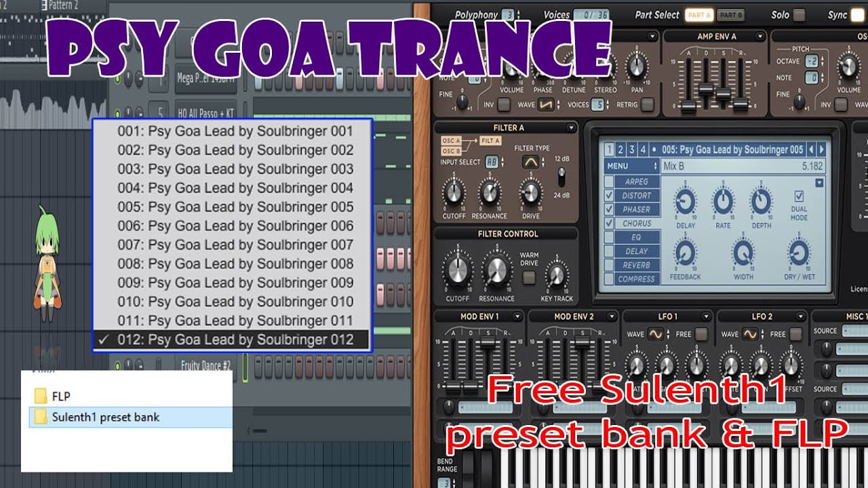Select the PART A button
This screenshot has height=488, width=868.
pos(698,14)
